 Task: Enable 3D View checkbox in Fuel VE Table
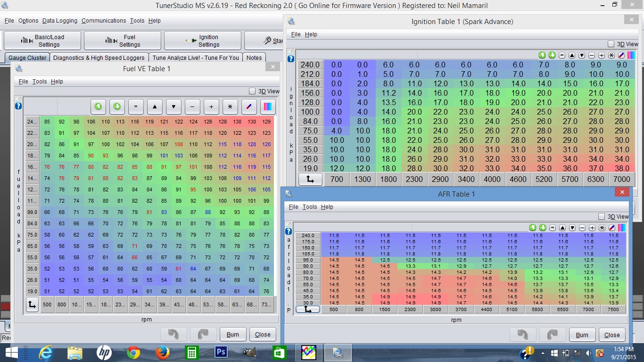[x=252, y=91]
